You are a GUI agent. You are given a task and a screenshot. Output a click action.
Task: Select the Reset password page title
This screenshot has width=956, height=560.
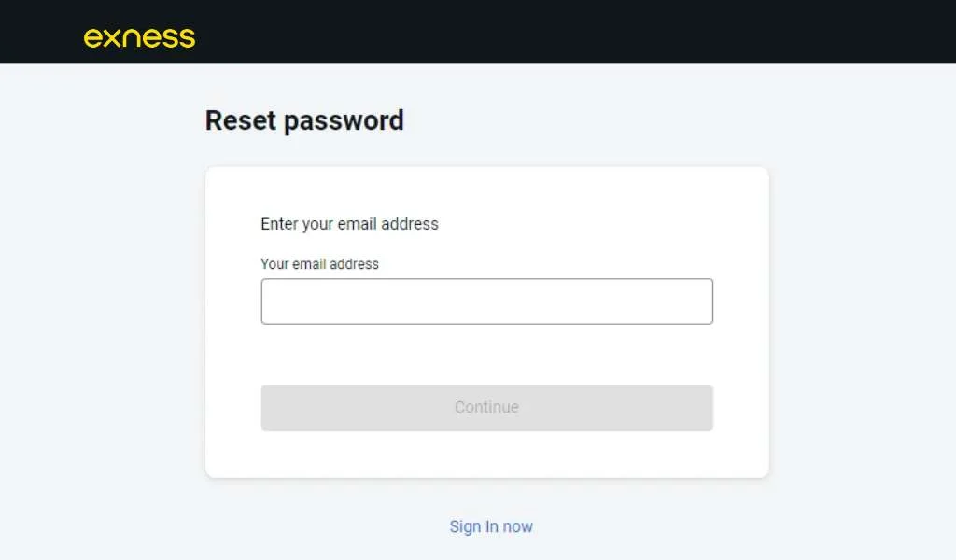[x=303, y=120]
